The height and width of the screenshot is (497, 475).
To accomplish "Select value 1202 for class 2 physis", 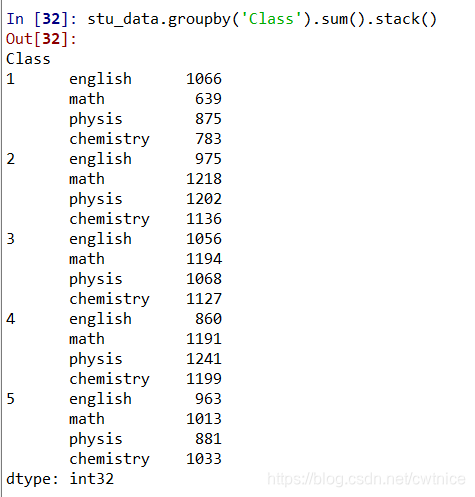I will point(204,199).
